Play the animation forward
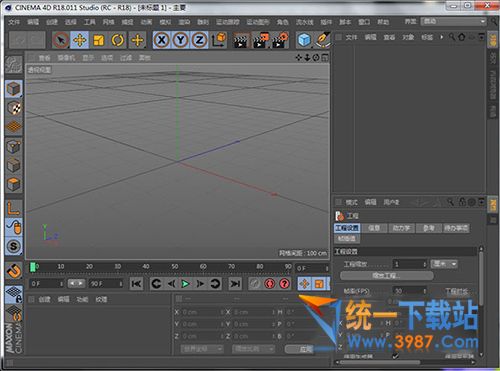The height and width of the screenshot is (371, 500). click(x=185, y=284)
